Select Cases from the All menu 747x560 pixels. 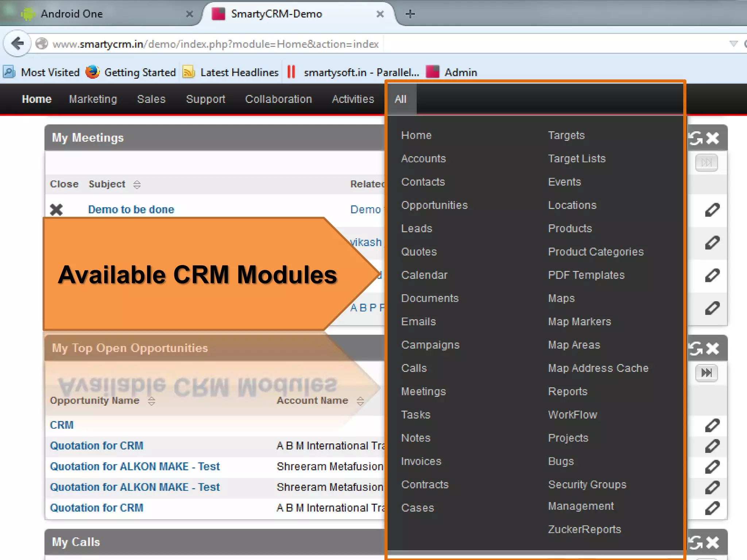click(418, 508)
